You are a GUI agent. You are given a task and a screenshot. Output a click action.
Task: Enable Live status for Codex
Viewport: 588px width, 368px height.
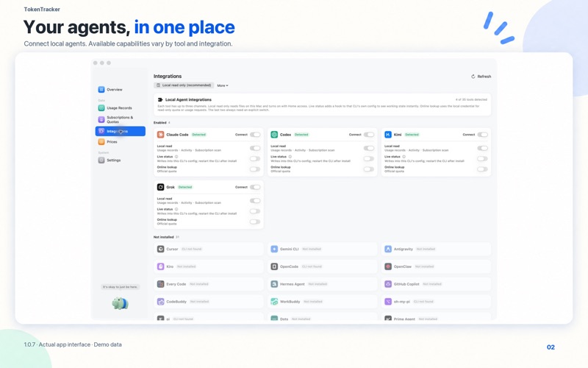point(369,158)
